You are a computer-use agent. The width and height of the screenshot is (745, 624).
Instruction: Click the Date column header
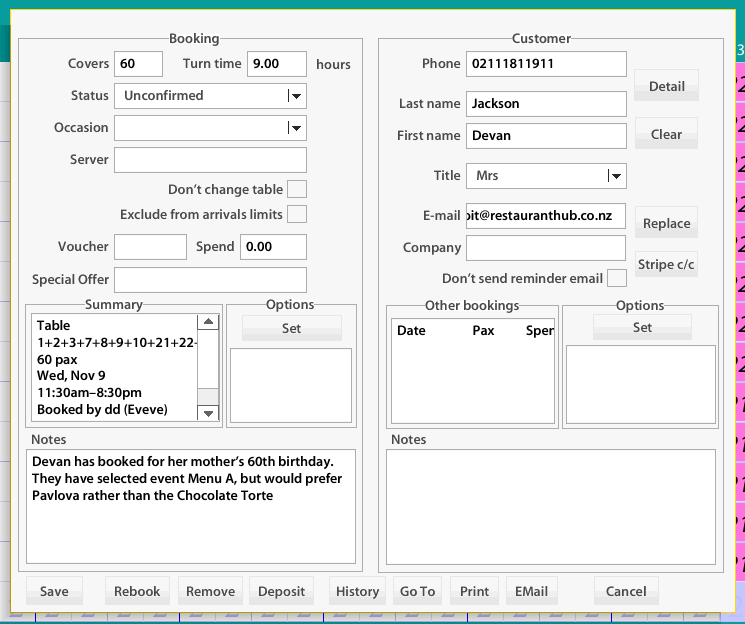(411, 330)
